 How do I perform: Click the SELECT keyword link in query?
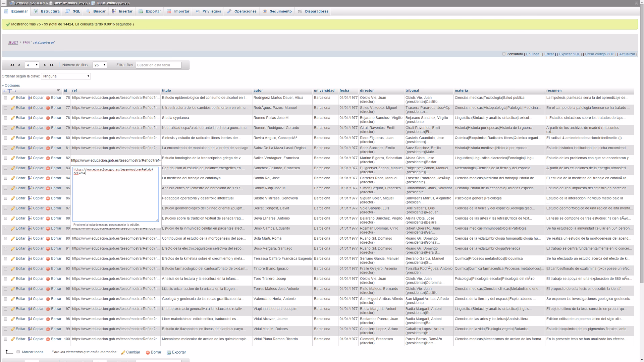point(13,43)
